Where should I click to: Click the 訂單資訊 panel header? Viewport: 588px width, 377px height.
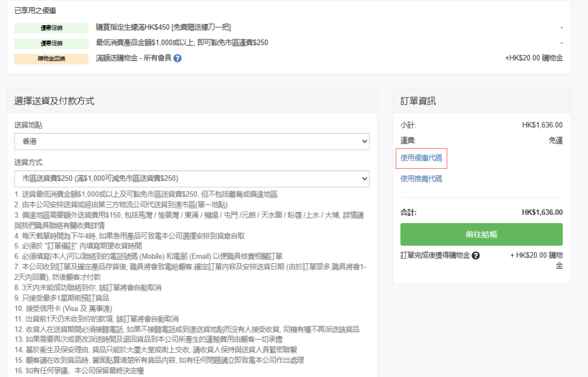click(x=418, y=101)
